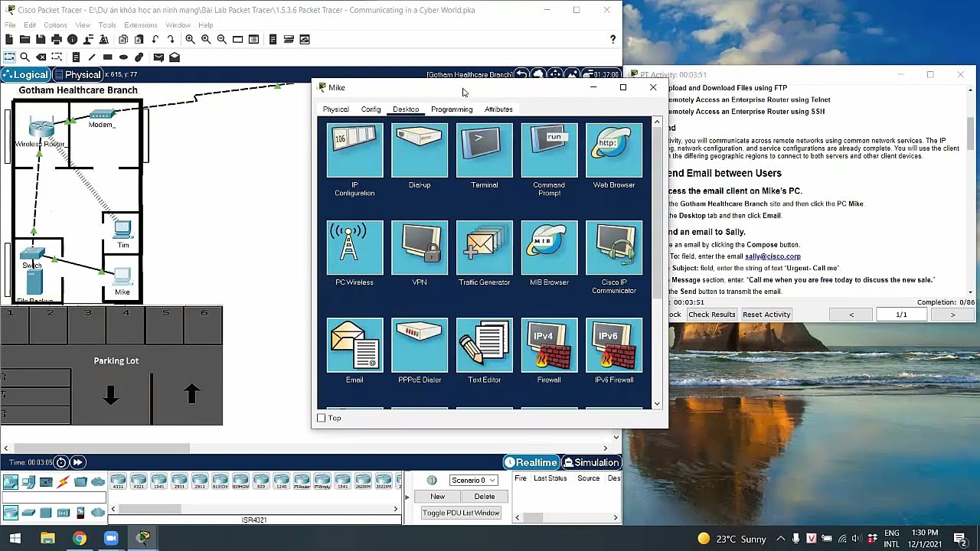Open the Attributes tab

pos(498,109)
